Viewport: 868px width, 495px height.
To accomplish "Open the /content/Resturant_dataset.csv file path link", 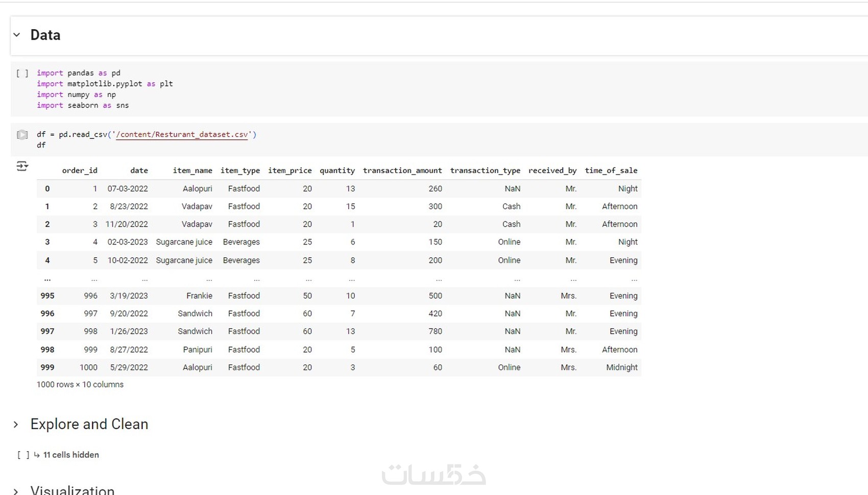I will click(182, 135).
